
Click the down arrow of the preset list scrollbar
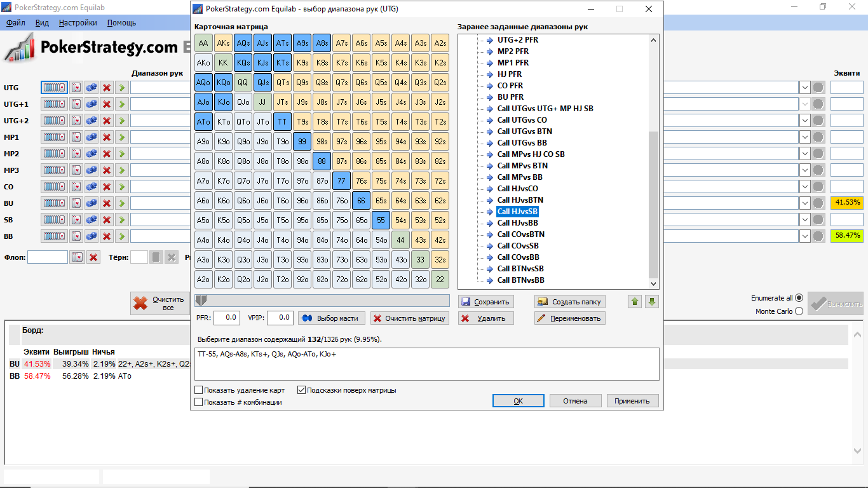653,284
